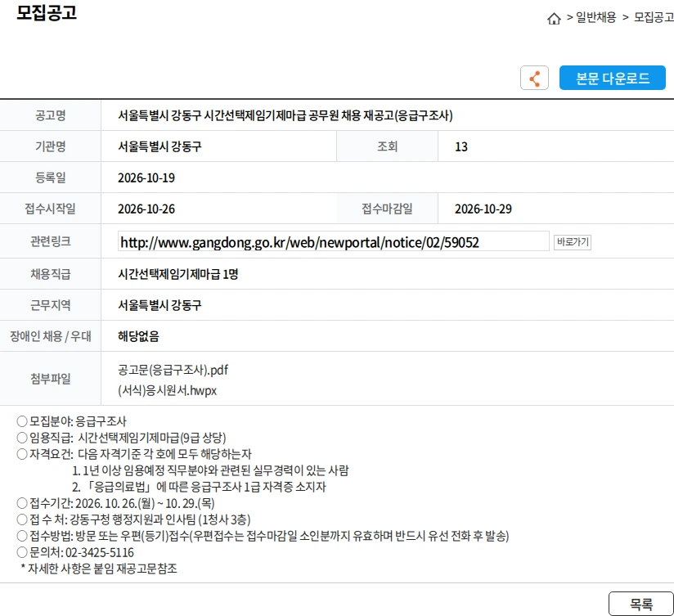674x616 pixels.
Task: Select the 관련링크 row label
Action: click(50, 241)
